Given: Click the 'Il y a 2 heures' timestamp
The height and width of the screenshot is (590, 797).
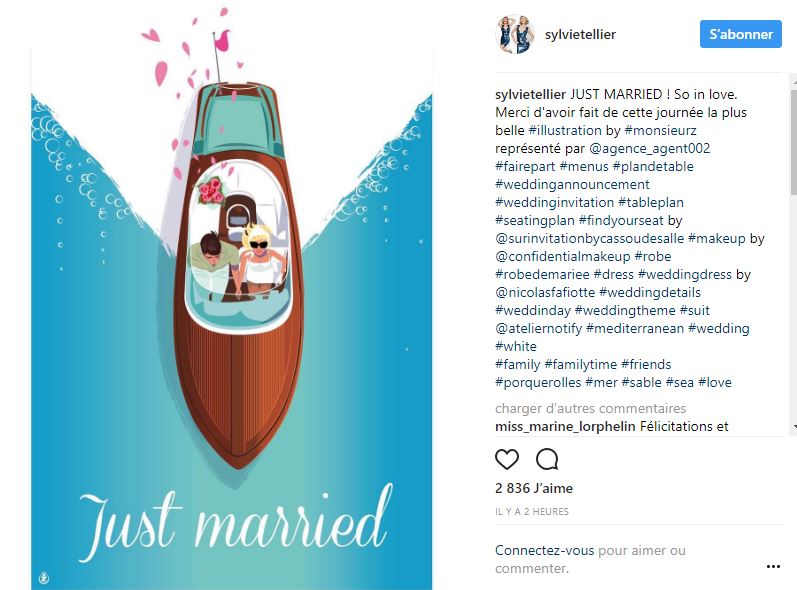Looking at the screenshot, I should (532, 512).
